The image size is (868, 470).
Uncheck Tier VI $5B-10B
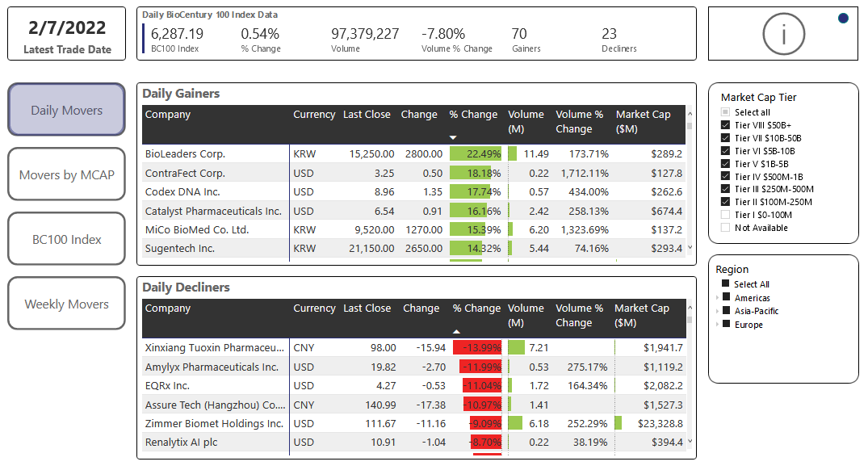tap(725, 150)
